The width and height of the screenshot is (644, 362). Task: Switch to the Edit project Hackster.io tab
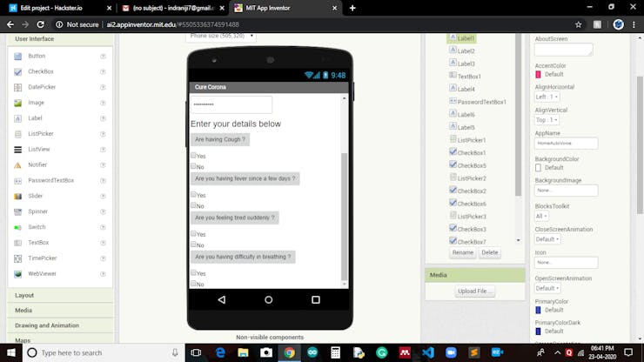51,8
